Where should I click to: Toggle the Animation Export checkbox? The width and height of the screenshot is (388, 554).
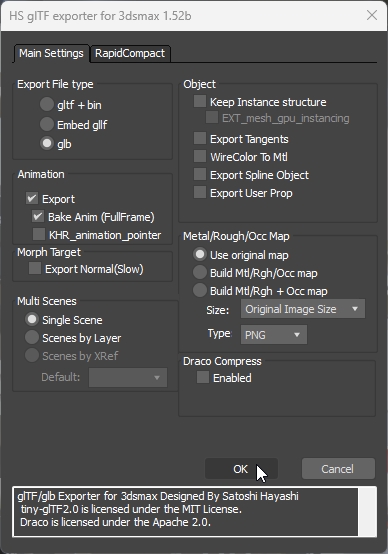pos(32,198)
